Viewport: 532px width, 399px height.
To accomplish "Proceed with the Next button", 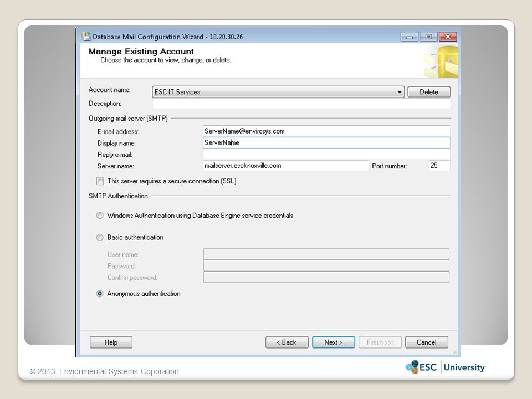I will tap(334, 342).
